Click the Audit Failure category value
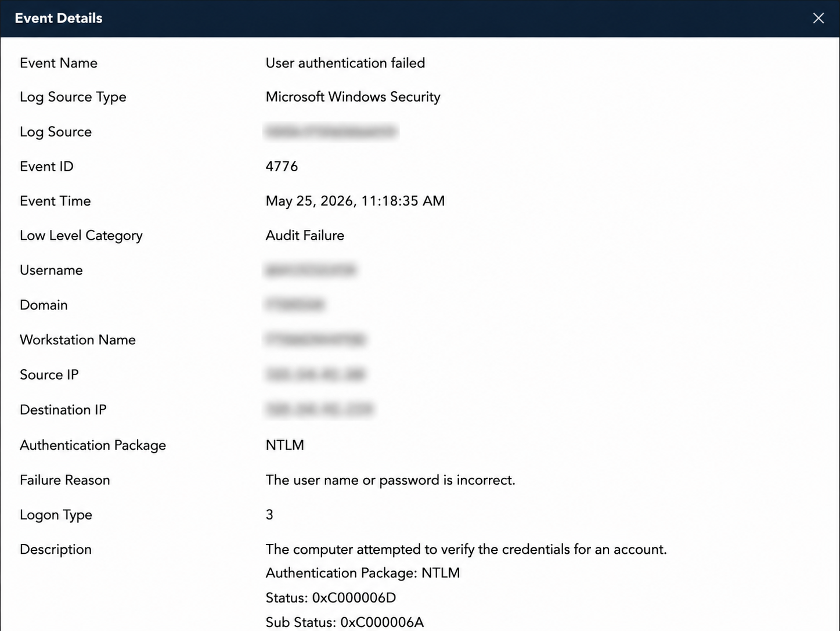840x631 pixels. click(x=305, y=235)
